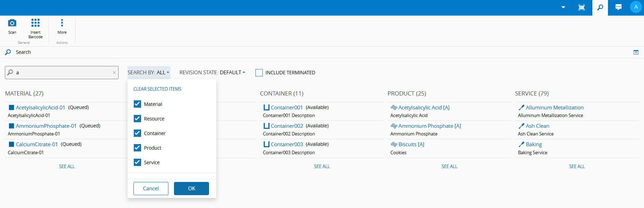Open the Container001 link
This screenshot has width=644, height=208.
(287, 108)
